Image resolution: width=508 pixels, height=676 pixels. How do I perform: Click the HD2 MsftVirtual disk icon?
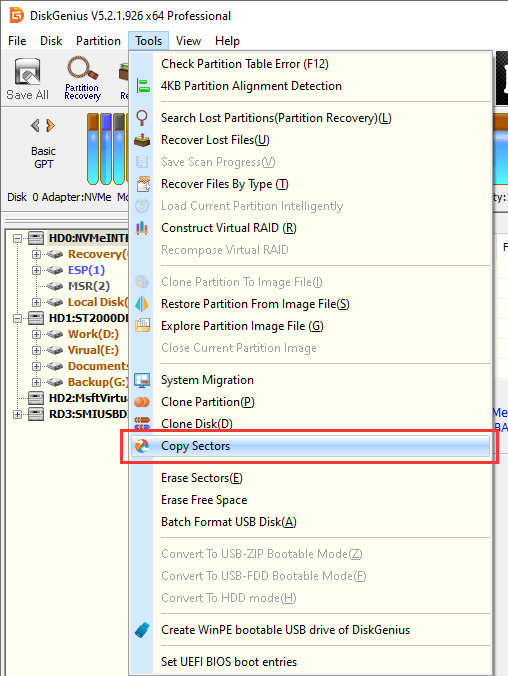click(x=36, y=398)
